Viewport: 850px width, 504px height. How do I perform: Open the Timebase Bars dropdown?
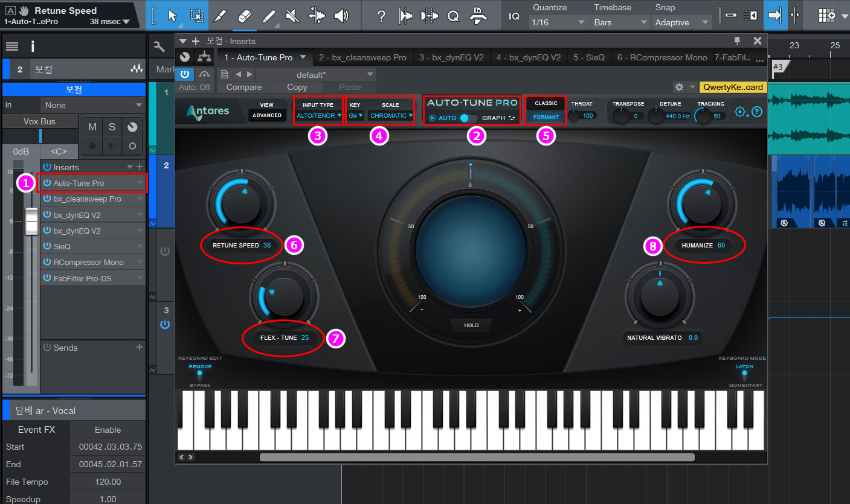[620, 22]
